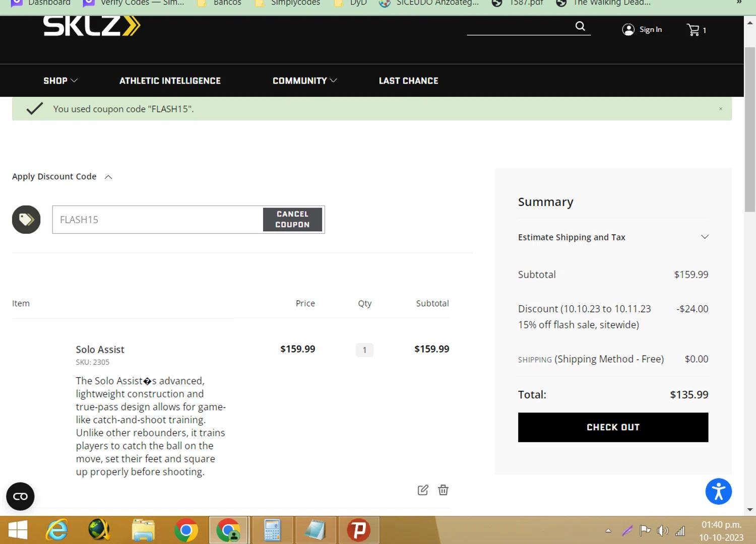Click the search magnifier icon

coord(580,26)
